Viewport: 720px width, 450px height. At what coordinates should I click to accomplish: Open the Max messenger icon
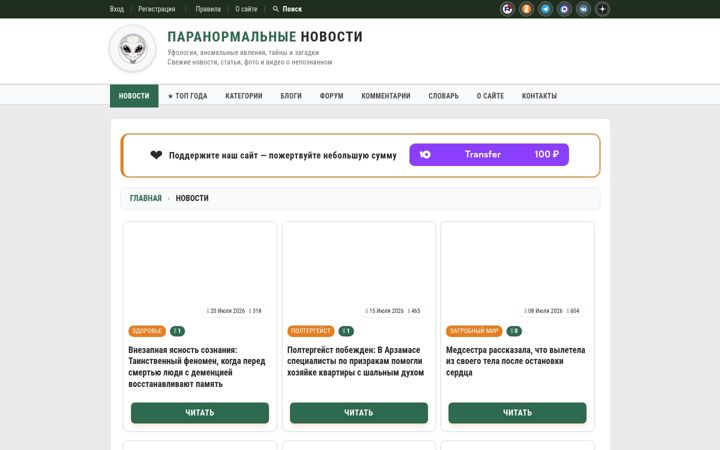564,9
